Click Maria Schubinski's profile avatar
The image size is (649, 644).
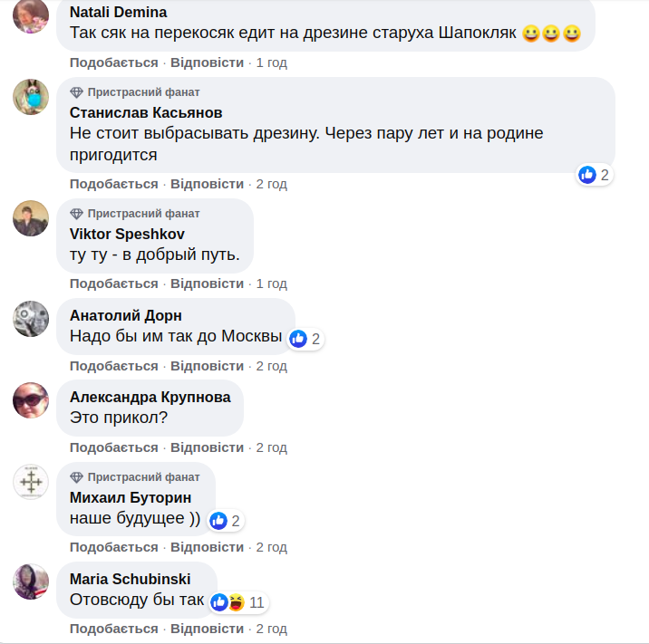(31, 582)
